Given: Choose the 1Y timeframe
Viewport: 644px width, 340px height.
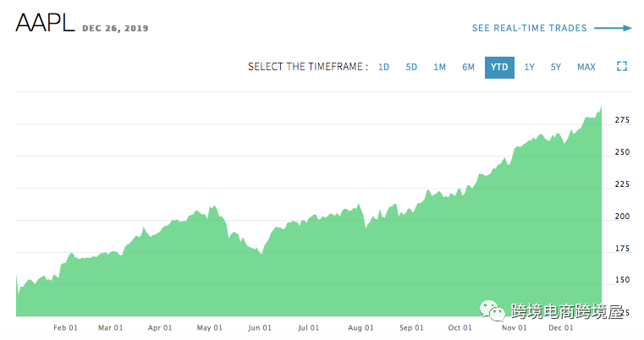Looking at the screenshot, I should point(529,67).
